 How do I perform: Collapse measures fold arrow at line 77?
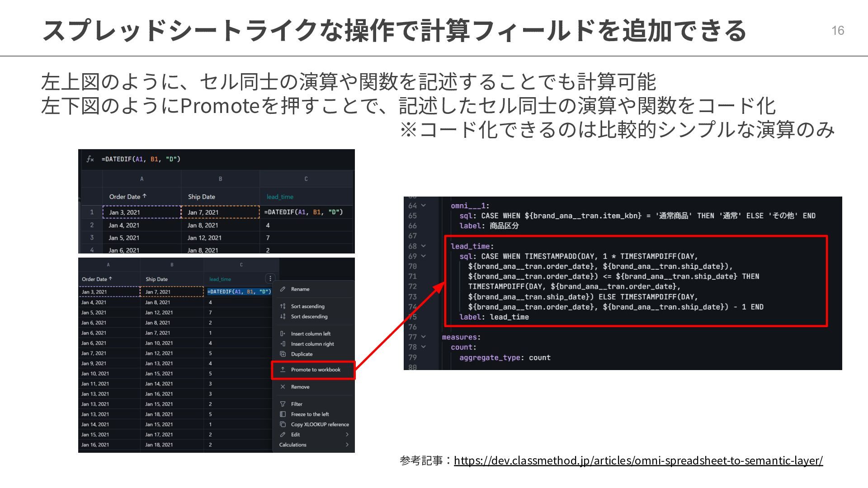pos(424,337)
